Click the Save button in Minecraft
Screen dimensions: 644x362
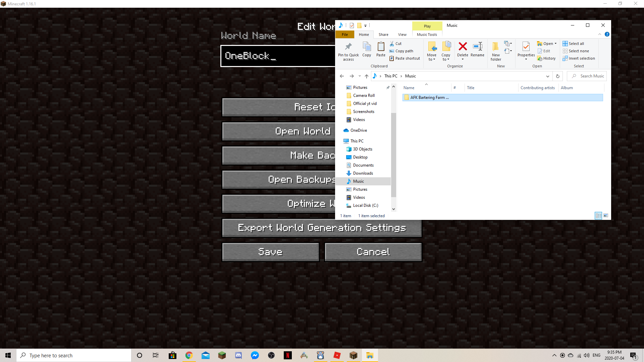[x=270, y=252]
